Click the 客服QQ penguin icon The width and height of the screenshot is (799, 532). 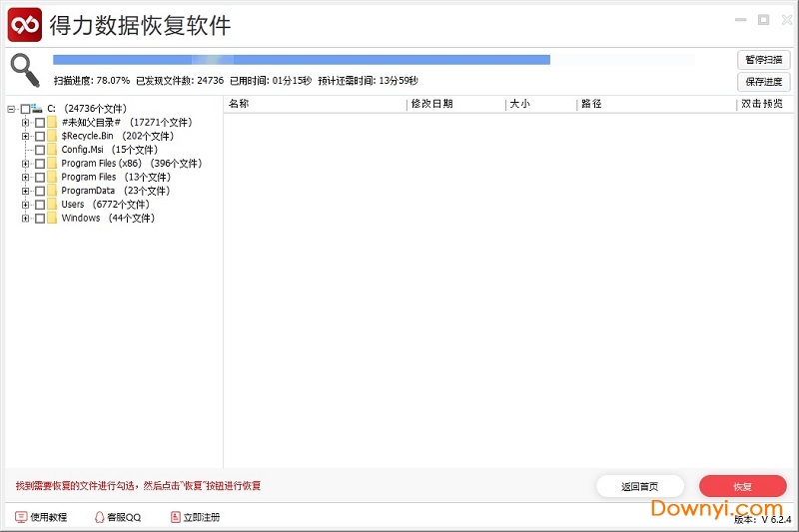coord(99,517)
